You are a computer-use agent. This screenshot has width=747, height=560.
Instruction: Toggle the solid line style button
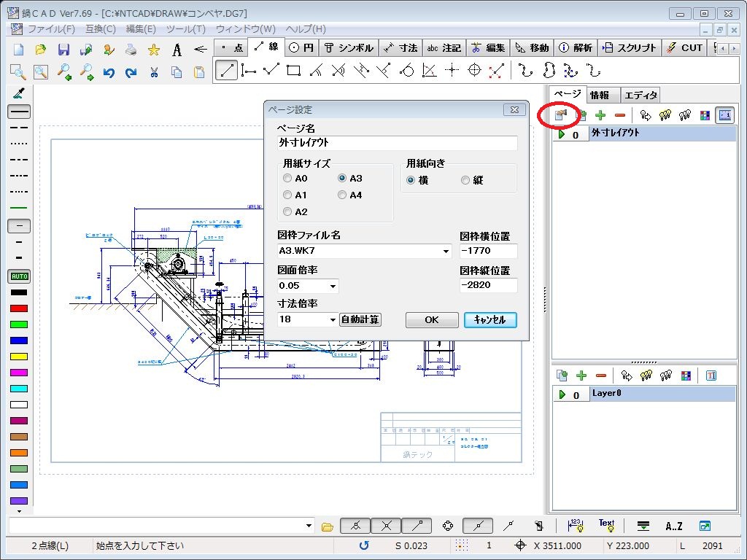(19, 112)
